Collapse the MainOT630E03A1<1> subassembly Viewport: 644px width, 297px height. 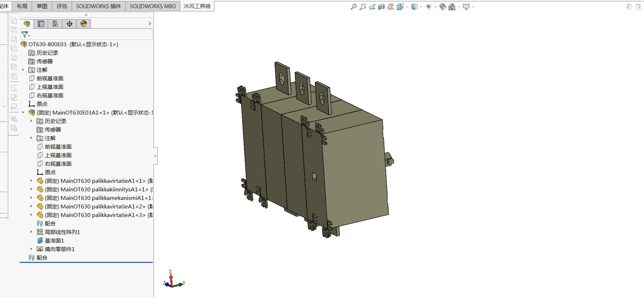(24, 112)
